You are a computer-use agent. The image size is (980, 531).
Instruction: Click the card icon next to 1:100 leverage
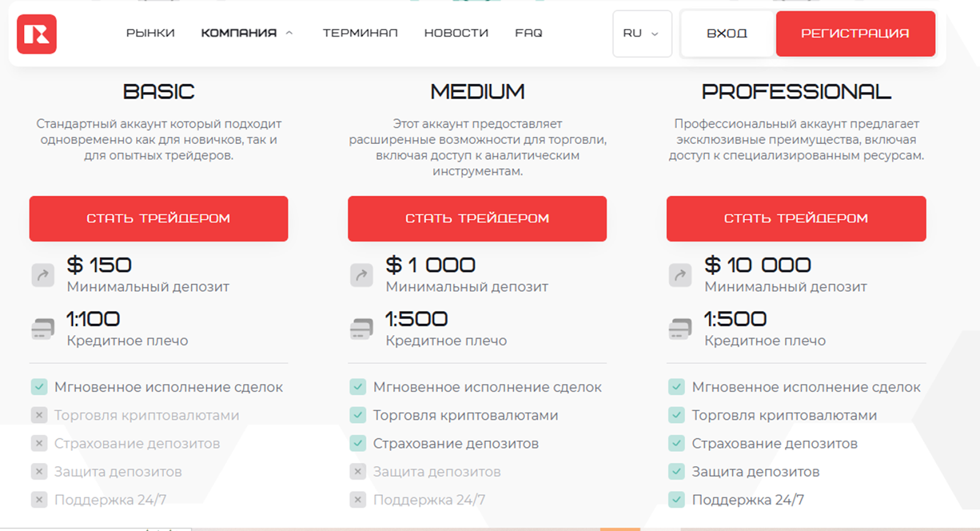43,329
